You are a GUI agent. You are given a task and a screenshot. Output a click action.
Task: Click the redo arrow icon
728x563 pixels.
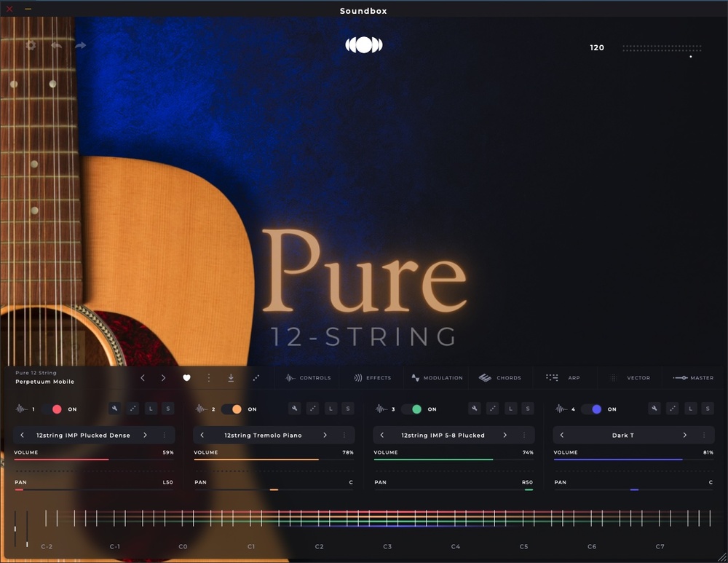coord(80,45)
